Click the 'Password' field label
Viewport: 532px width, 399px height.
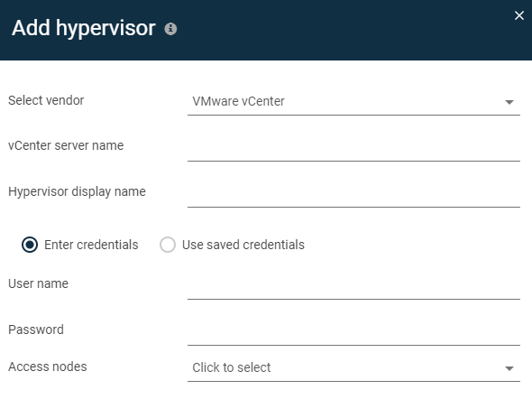[x=36, y=329]
